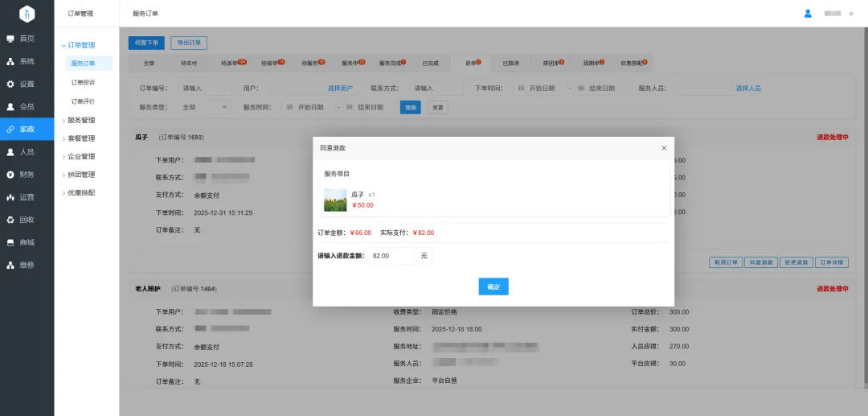Open 会员 member icon in sidebar
868x416 pixels.
(10, 106)
